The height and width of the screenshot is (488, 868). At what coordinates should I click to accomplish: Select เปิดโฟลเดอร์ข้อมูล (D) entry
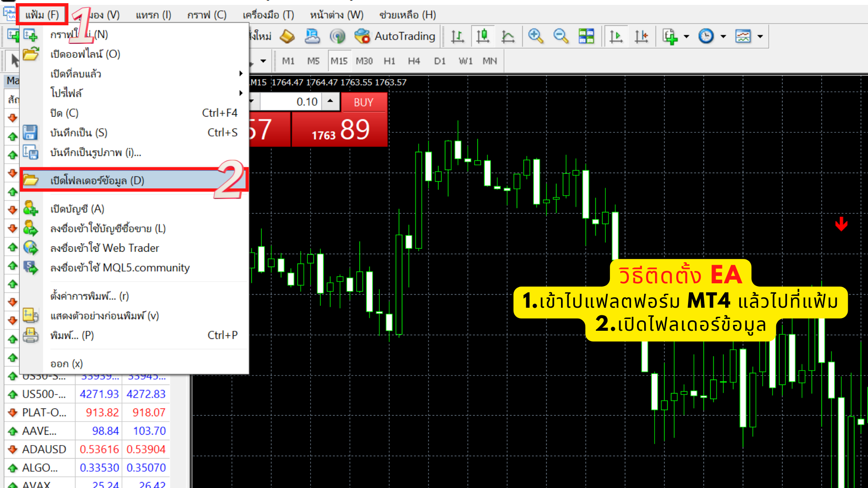(134, 180)
